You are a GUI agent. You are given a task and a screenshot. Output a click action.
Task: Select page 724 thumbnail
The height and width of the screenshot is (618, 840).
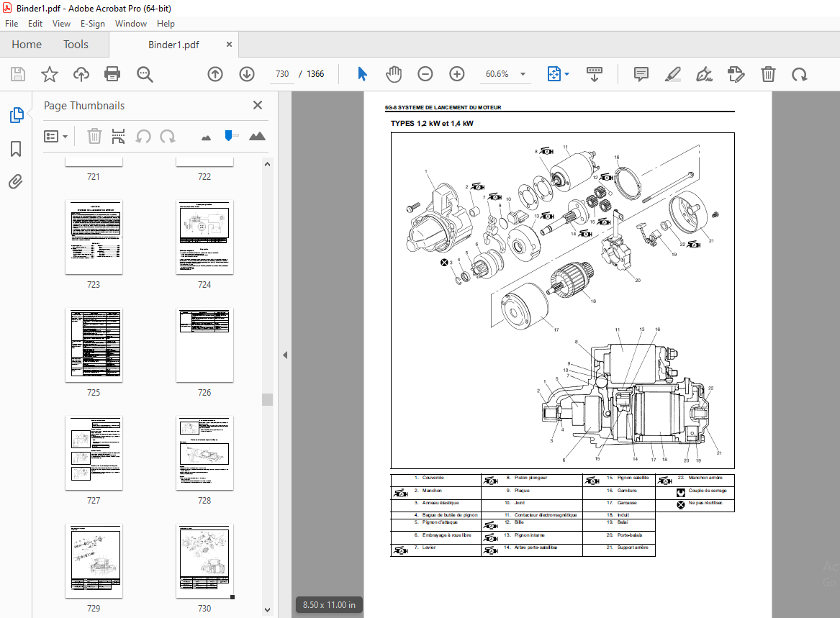tap(204, 237)
